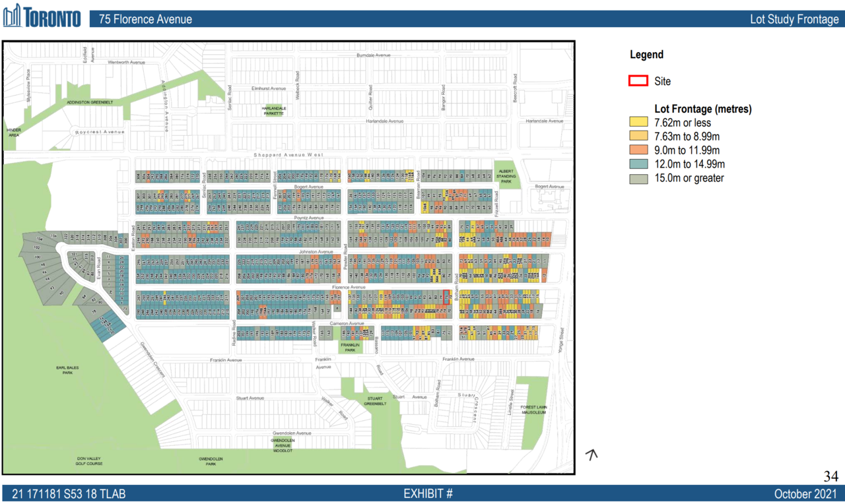This screenshot has width=845, height=504.
Task: Select the red Site box in the legend
Action: pos(638,81)
